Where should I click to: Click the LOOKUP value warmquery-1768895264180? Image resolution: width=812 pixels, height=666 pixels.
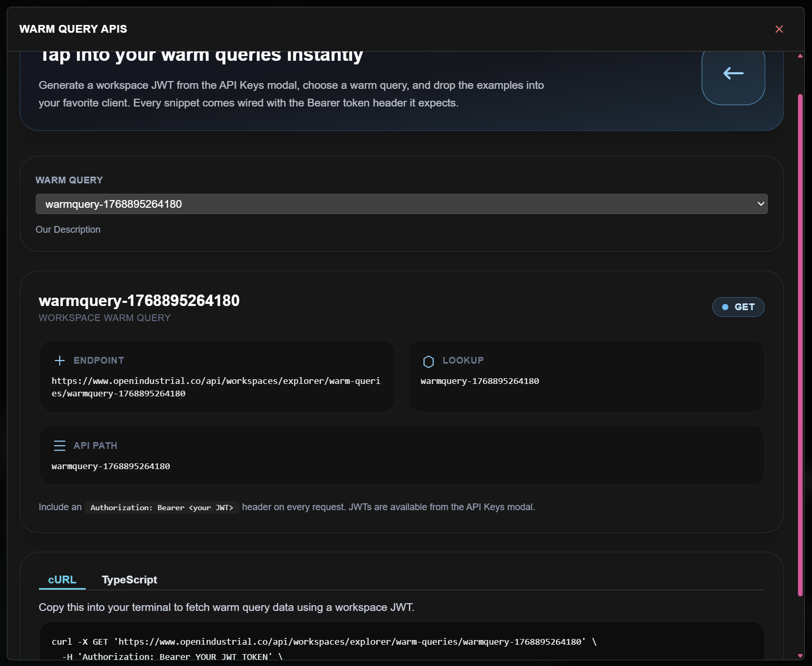(x=480, y=381)
